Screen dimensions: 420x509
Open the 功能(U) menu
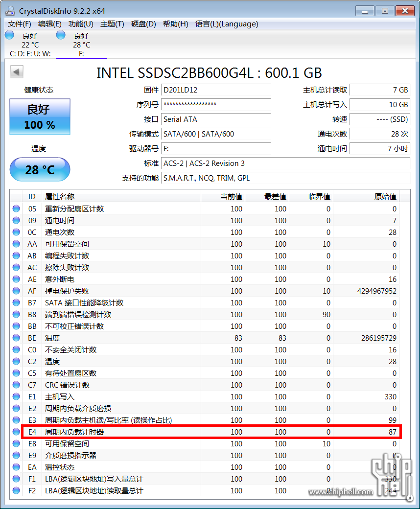81,24
